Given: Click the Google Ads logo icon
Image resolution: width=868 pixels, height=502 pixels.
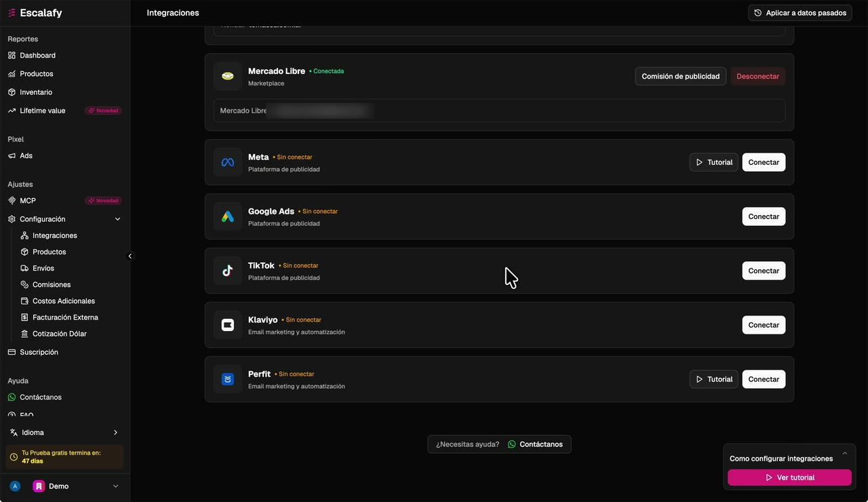Looking at the screenshot, I should [x=228, y=217].
